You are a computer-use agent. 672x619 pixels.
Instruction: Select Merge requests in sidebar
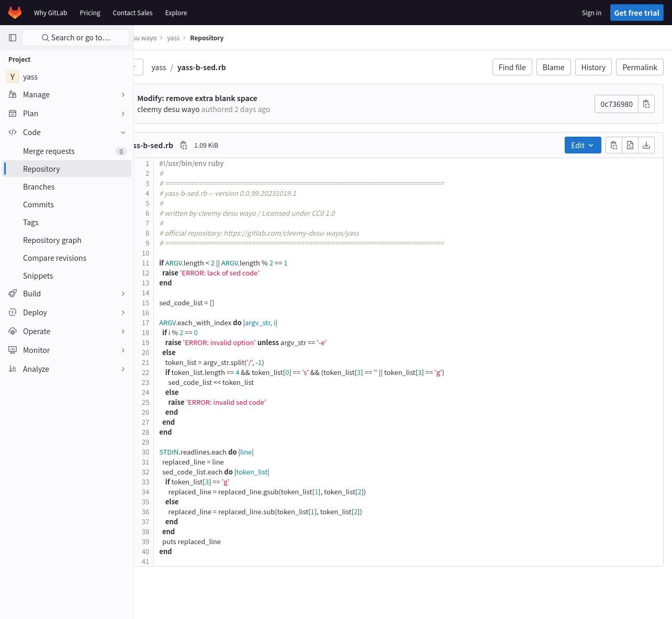click(67, 151)
